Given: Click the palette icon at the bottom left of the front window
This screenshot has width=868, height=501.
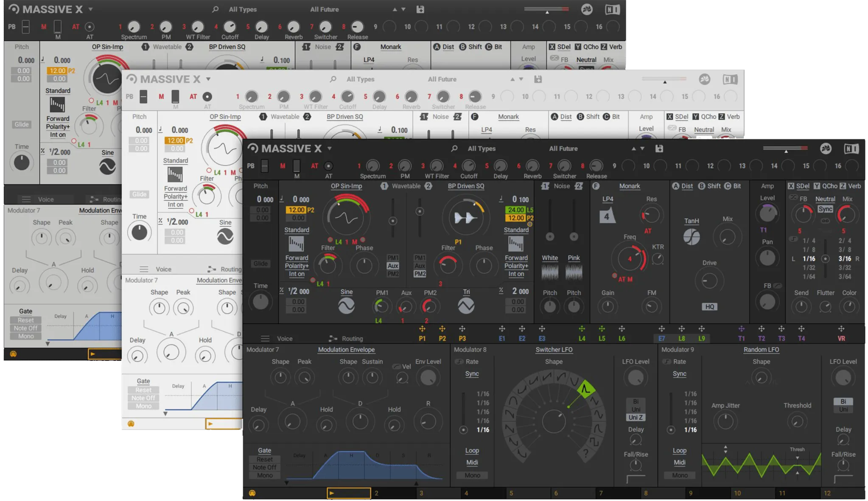Looking at the screenshot, I should (x=252, y=493).
